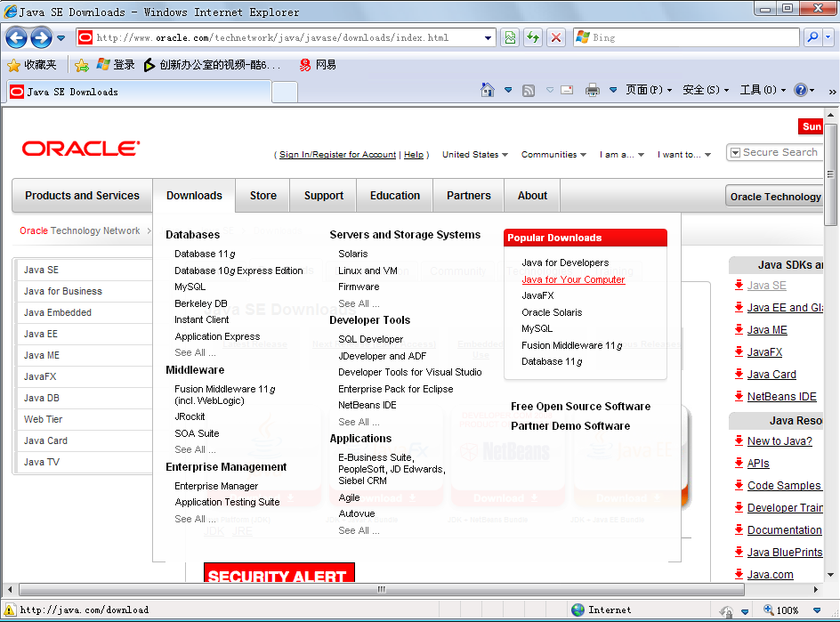This screenshot has height=622, width=840.
Task: Print the page with the printer icon
Action: coord(593,90)
